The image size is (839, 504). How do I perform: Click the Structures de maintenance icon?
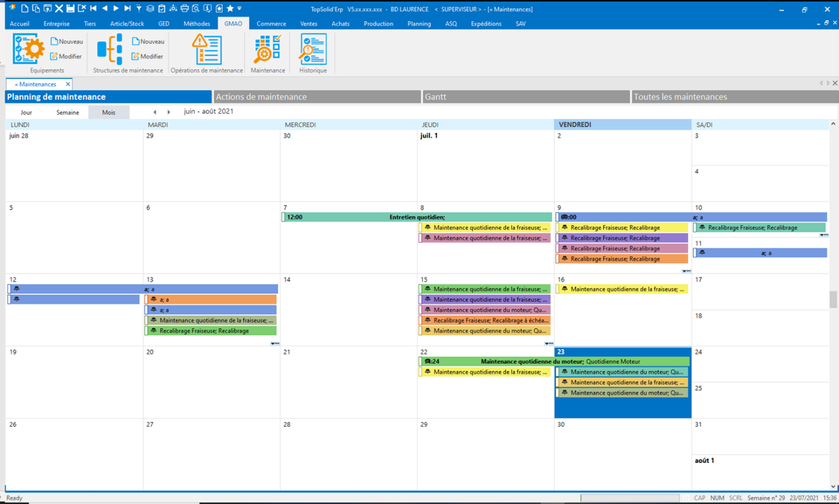[x=109, y=49]
